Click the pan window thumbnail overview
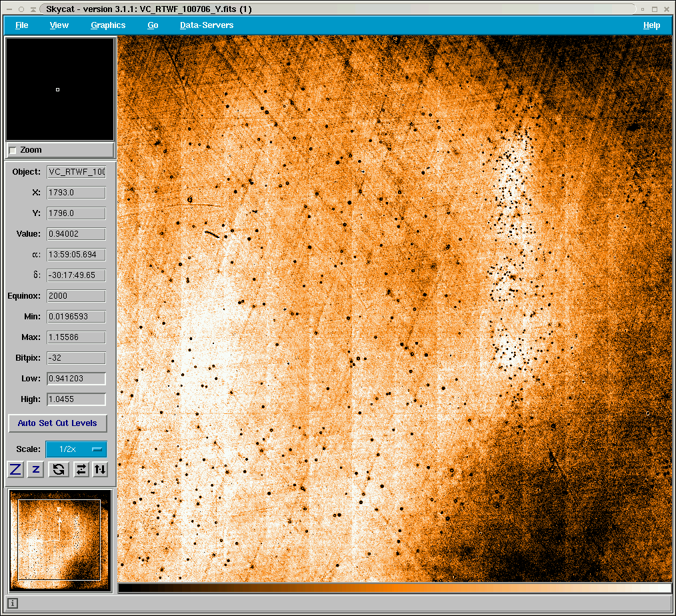 (x=59, y=540)
